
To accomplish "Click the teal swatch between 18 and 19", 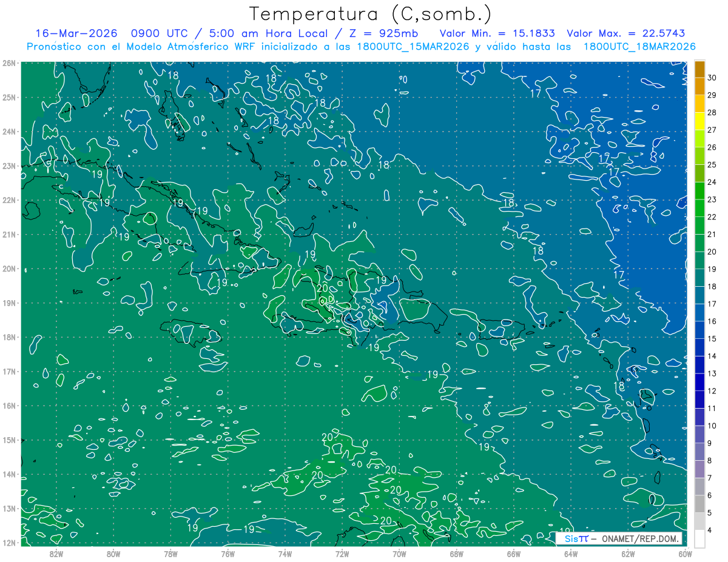I will coord(699,278).
